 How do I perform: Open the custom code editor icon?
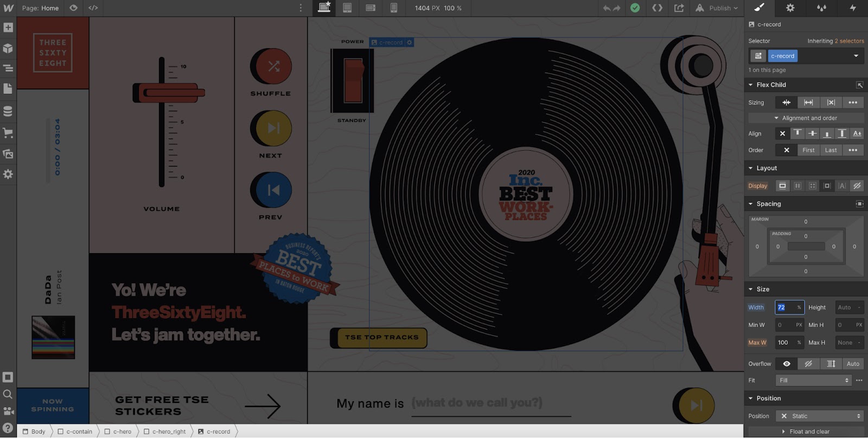pyautogui.click(x=93, y=8)
